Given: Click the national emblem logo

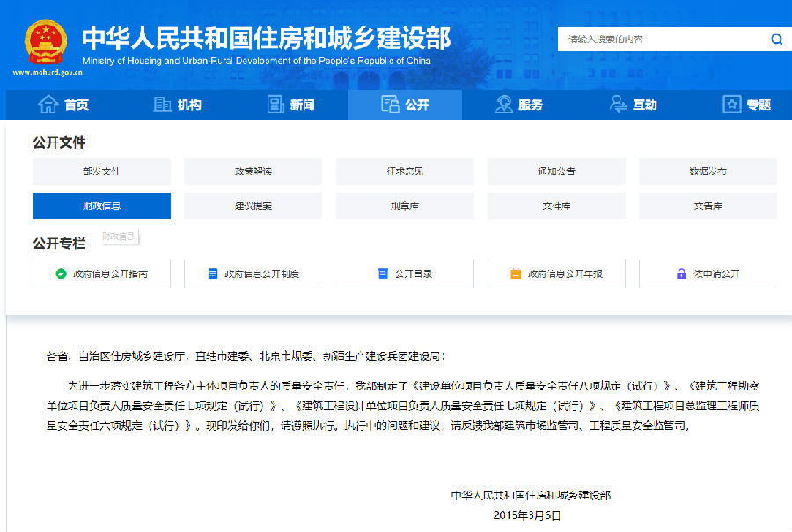Looking at the screenshot, I should (x=45, y=41).
